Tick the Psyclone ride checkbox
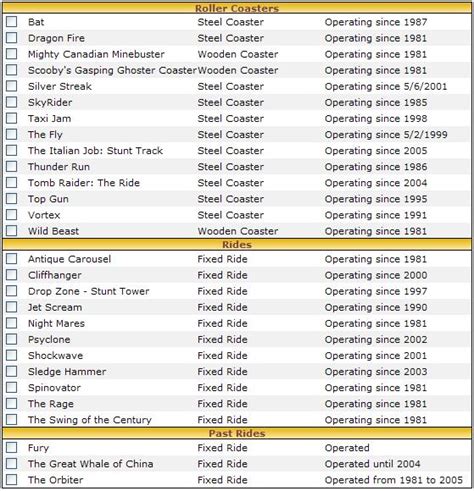The height and width of the screenshot is (491, 474). click(12, 339)
